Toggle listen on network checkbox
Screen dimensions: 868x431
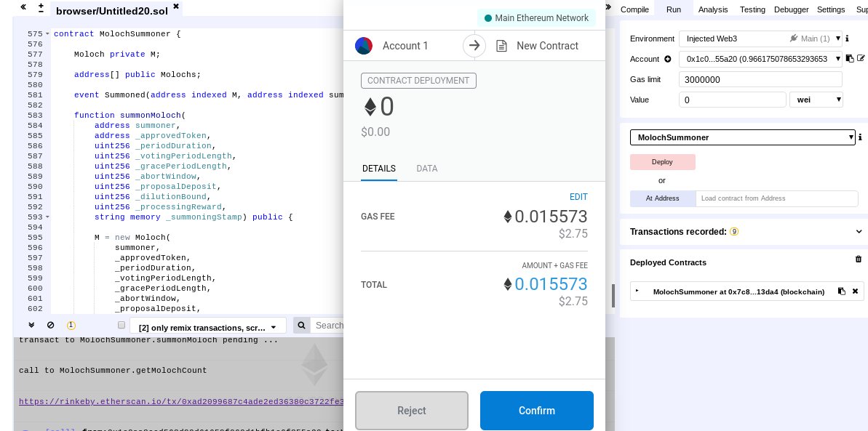(122, 325)
